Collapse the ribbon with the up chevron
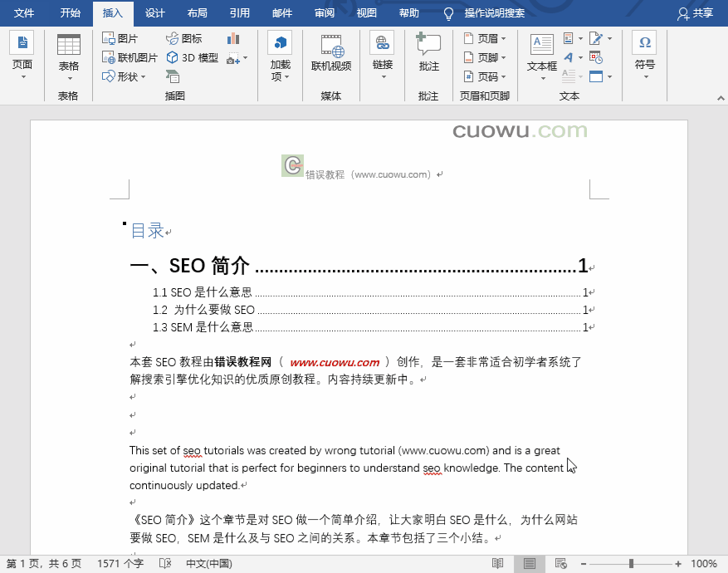 pyautogui.click(x=721, y=97)
